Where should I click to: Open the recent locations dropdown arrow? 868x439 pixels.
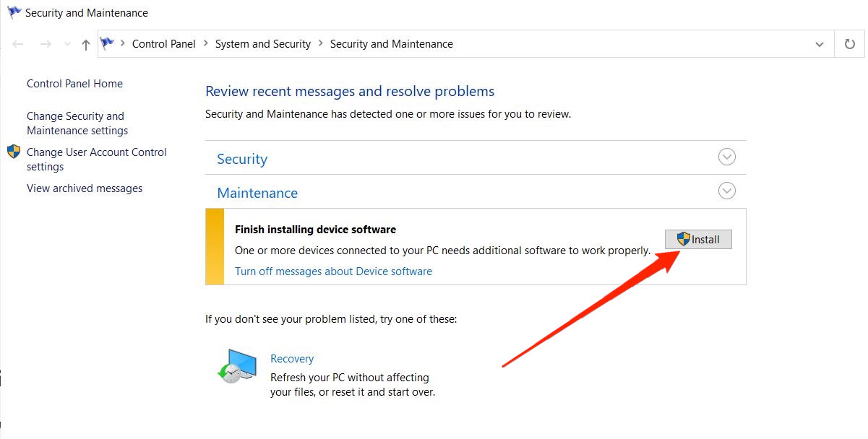coord(68,45)
